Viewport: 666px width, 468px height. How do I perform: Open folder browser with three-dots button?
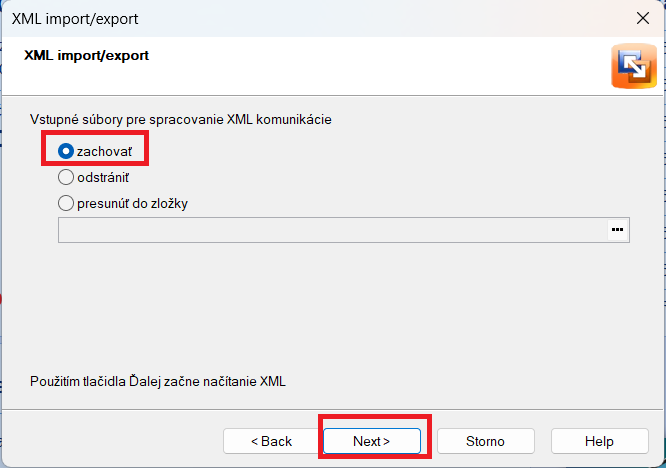click(617, 230)
